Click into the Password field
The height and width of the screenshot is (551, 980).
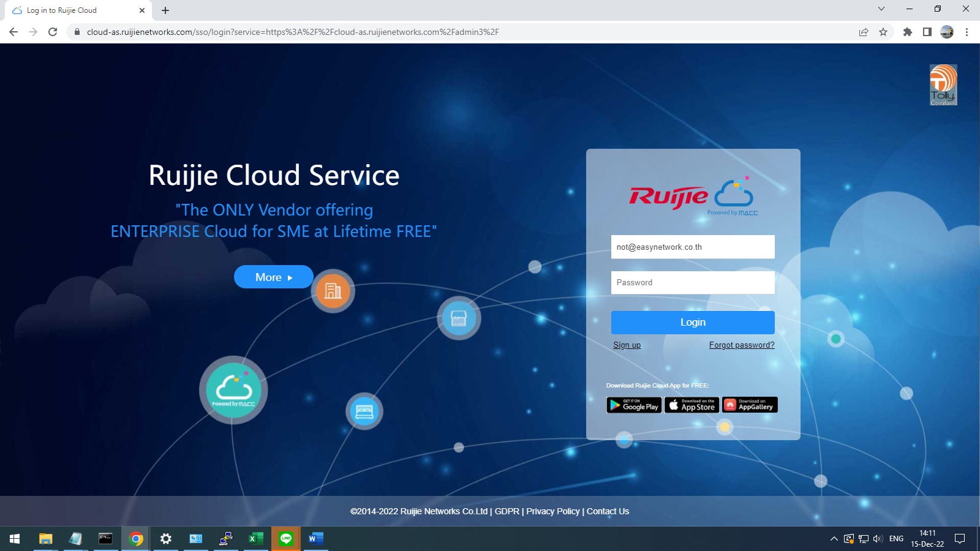pos(693,282)
